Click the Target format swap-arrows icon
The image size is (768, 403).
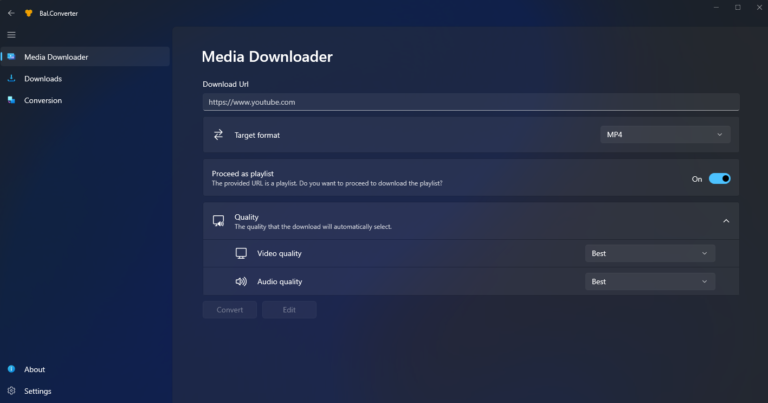pos(218,135)
